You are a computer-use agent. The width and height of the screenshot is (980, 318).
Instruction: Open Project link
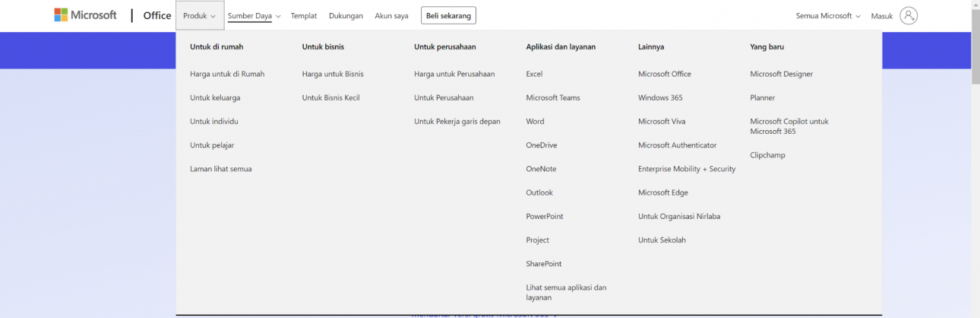tap(538, 240)
